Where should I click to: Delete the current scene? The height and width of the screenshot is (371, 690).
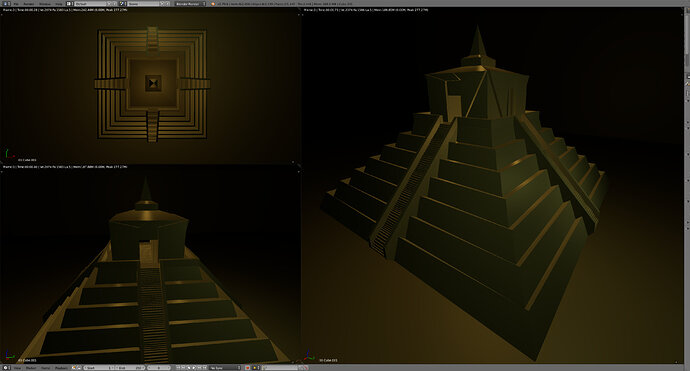point(168,4)
